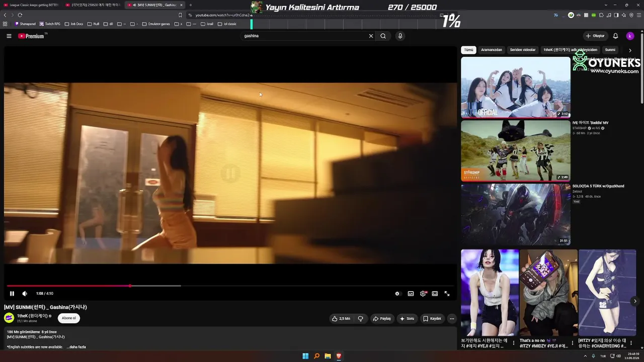Bookmark this page in the address bar
Image resolution: width=644 pixels, height=362 pixels.
pos(180,15)
